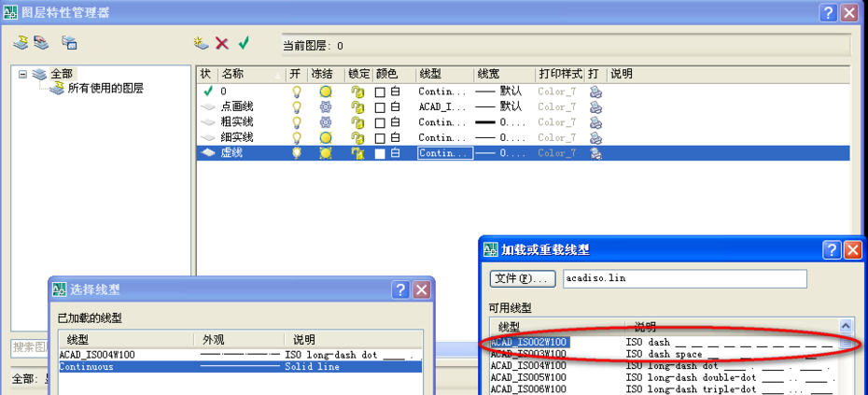This screenshot has height=395, width=868.
Task: Click the red X Delete Layer icon
Action: (222, 43)
